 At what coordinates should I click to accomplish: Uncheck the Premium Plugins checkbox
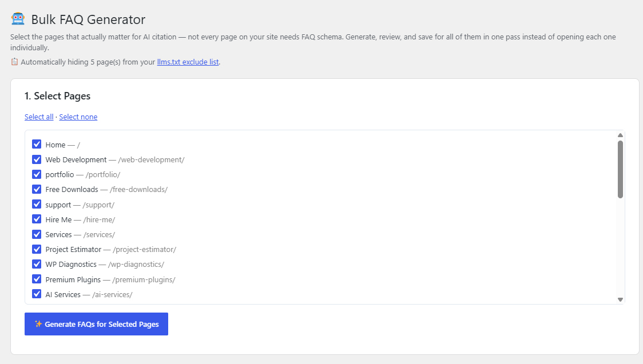click(x=37, y=279)
